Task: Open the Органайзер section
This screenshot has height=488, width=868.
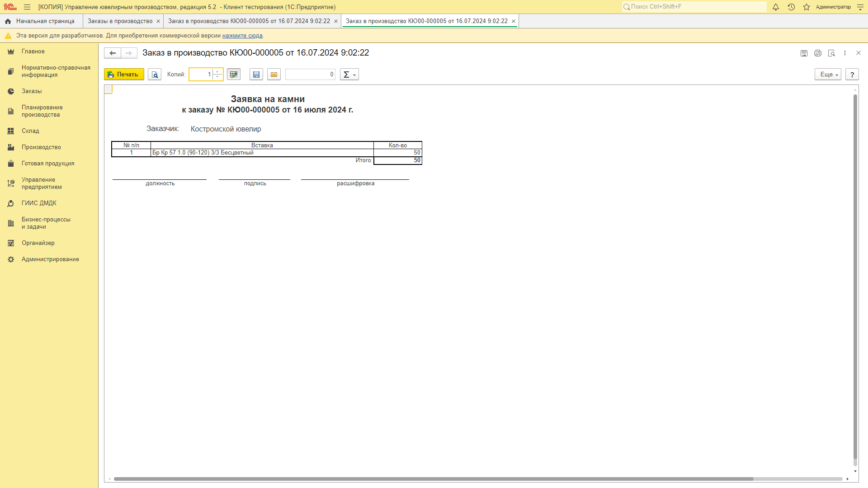Action: (49, 243)
